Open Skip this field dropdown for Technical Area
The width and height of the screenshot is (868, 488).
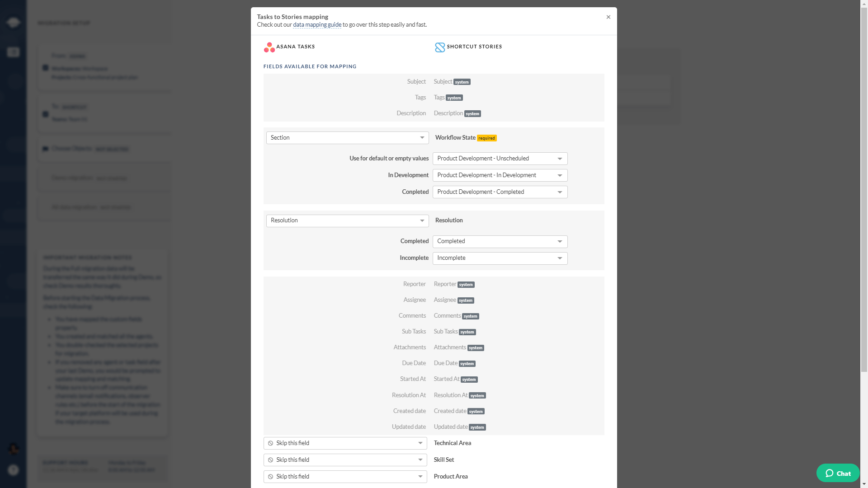pos(345,443)
